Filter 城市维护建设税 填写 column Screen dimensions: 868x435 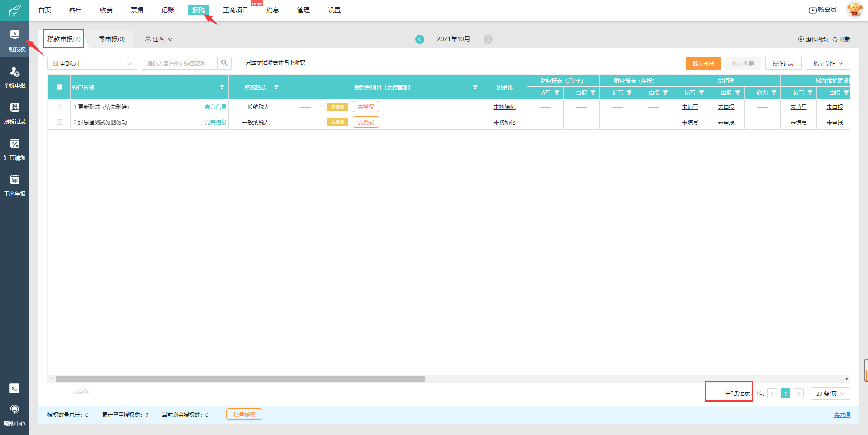point(810,93)
